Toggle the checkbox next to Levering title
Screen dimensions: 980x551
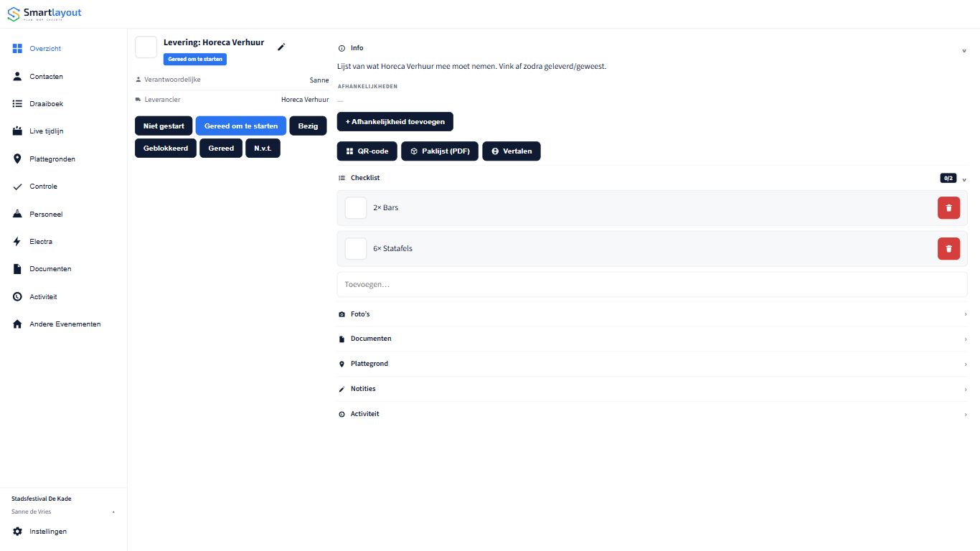[x=146, y=47]
